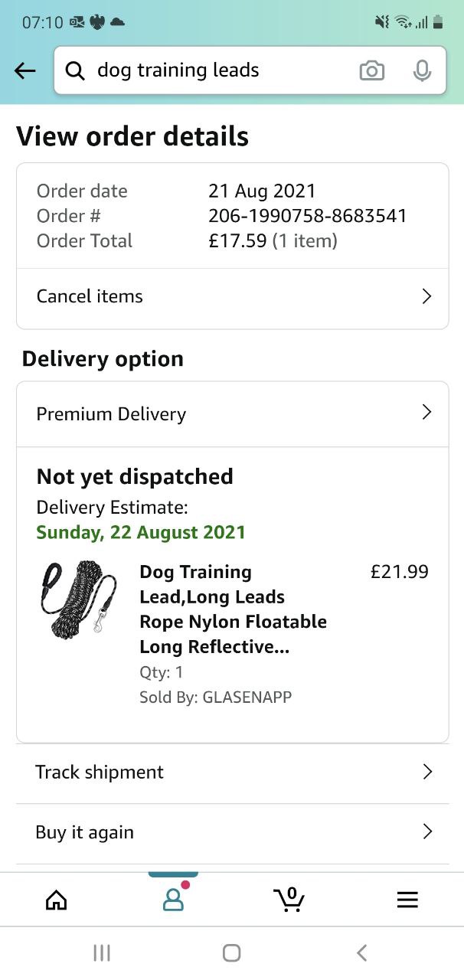Tap Cancel items option
The height and width of the screenshot is (980, 464).
pos(90,296)
